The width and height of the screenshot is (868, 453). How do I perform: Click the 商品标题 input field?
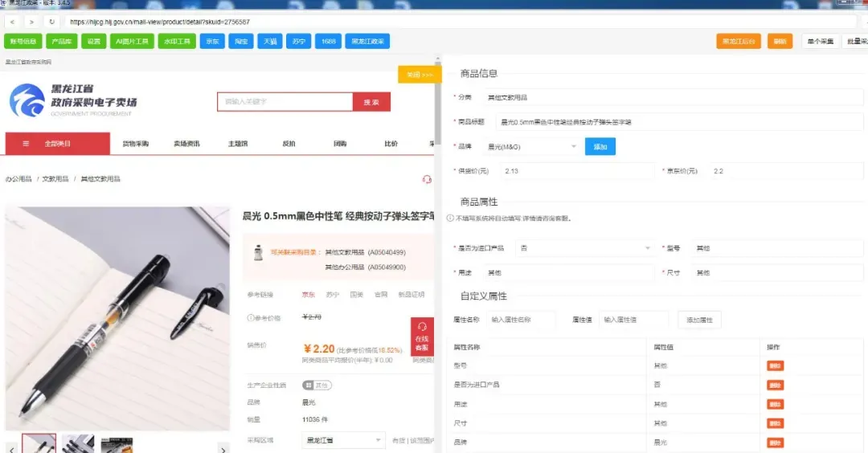(x=680, y=122)
